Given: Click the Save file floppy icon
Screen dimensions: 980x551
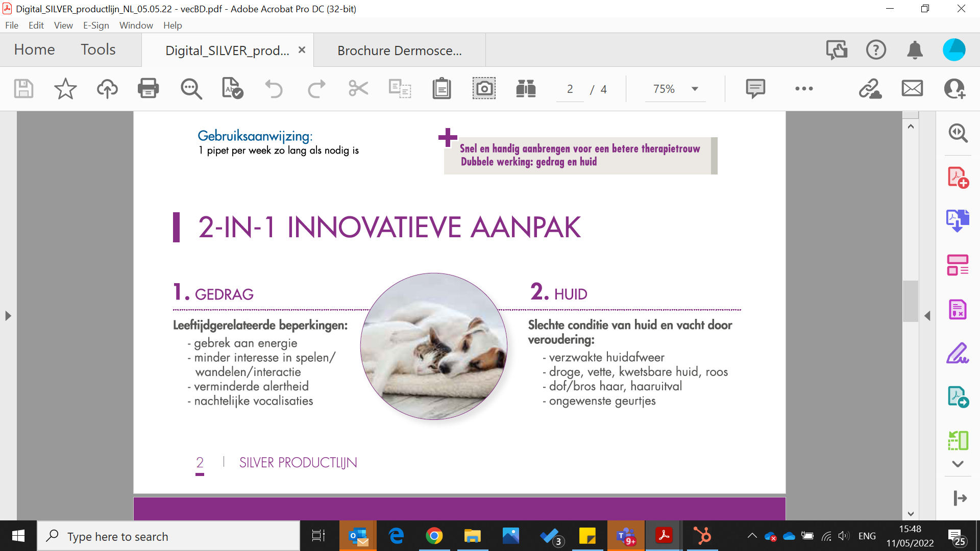Looking at the screenshot, I should point(23,89).
